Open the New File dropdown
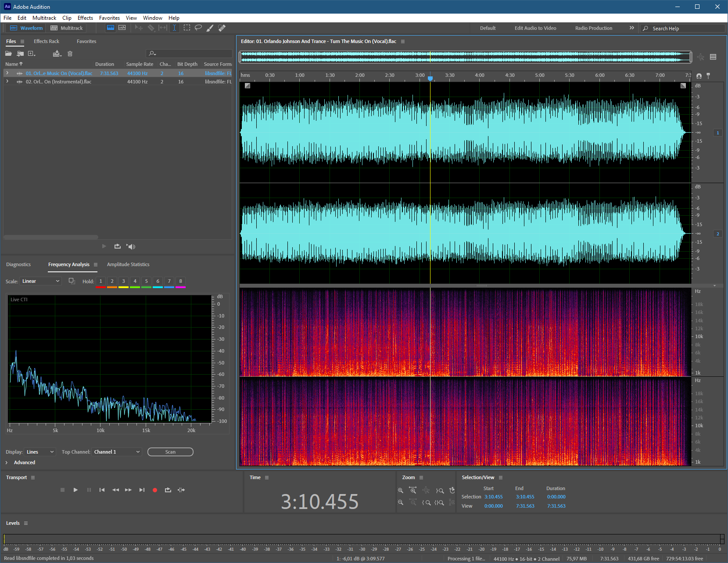 32,54
